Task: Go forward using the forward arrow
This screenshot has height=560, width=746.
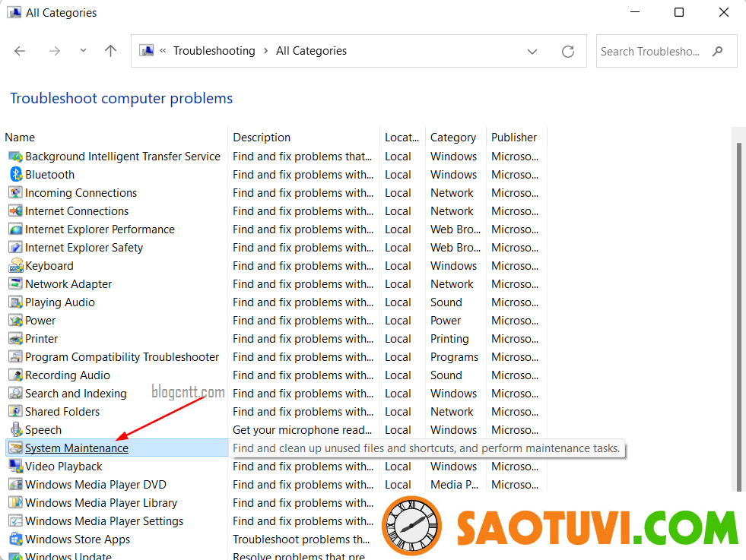Action: 55,51
